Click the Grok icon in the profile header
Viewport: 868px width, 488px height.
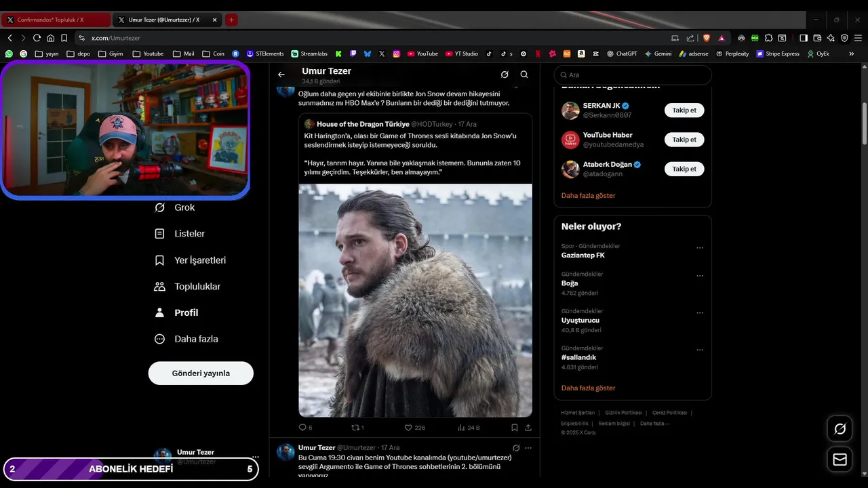[505, 75]
